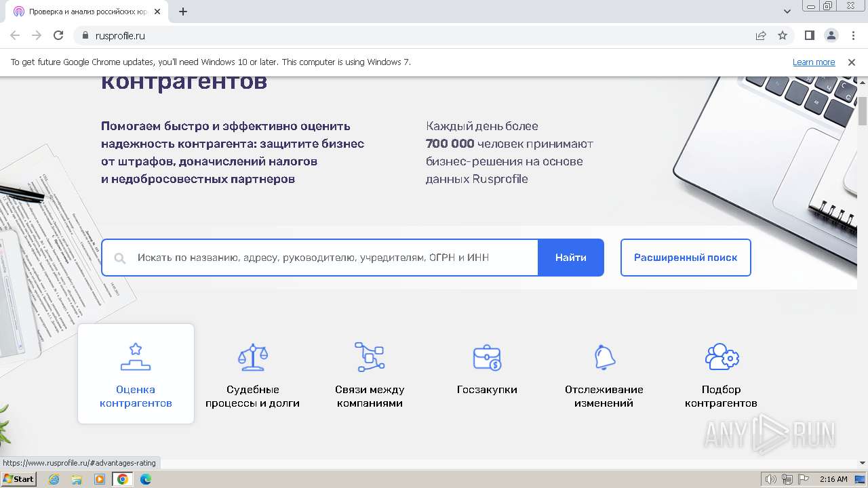The height and width of the screenshot is (488, 868).
Task: Bookmark this page with the star icon
Action: (783, 36)
